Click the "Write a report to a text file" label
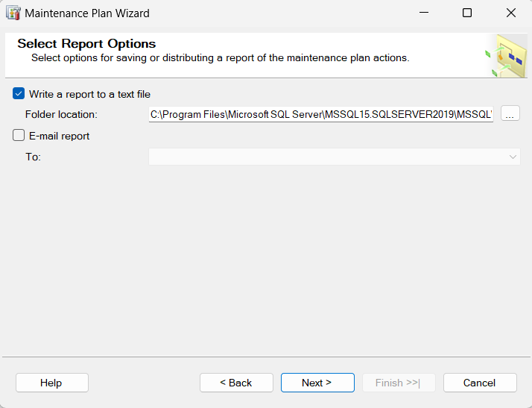 coord(89,94)
